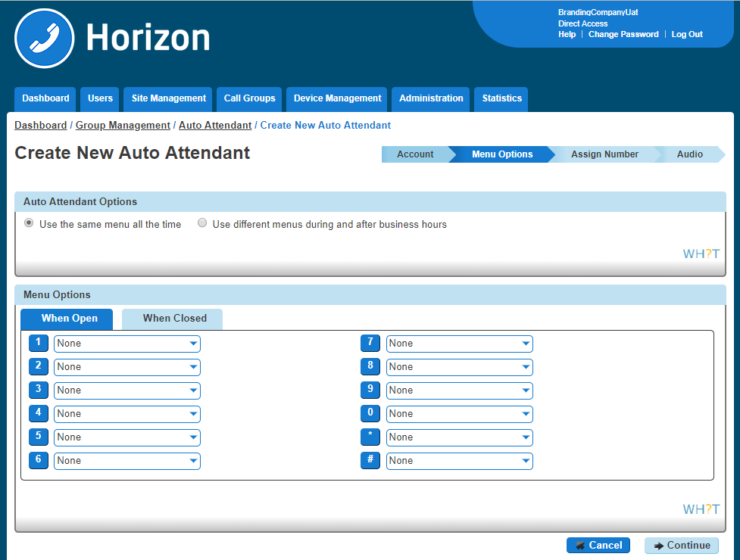Click the key 1 number badge
740x560 pixels.
point(38,343)
